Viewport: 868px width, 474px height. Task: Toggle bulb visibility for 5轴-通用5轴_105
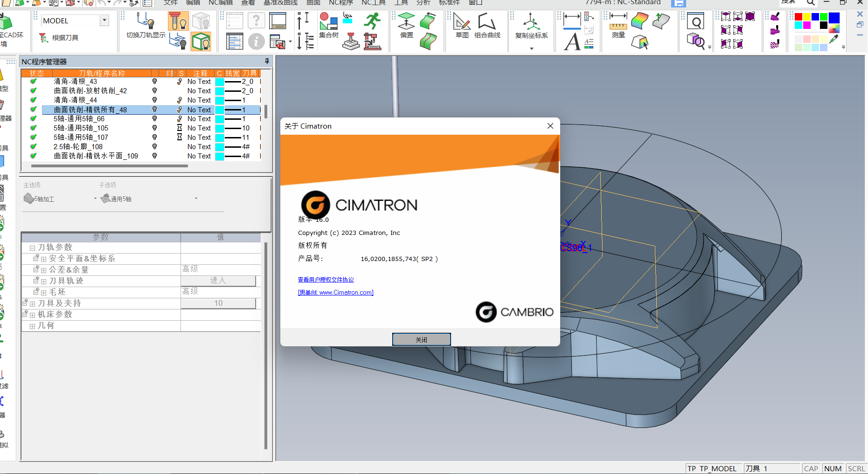(x=154, y=128)
